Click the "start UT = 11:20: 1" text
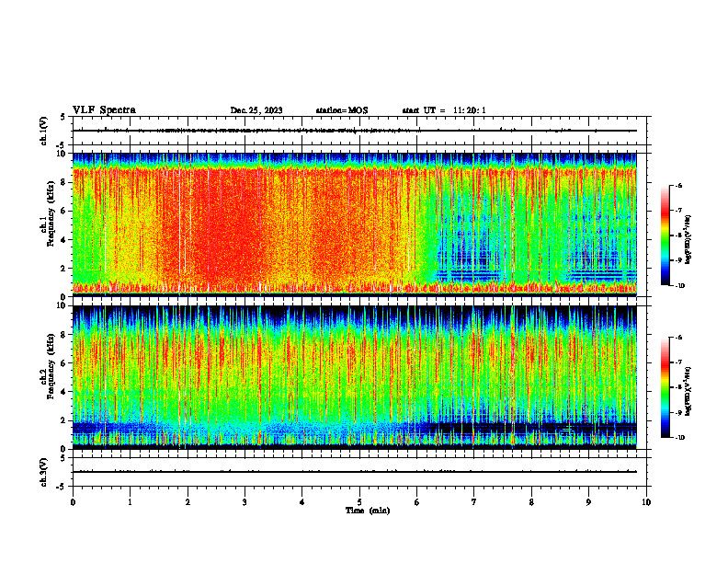728x563 pixels. click(x=444, y=110)
